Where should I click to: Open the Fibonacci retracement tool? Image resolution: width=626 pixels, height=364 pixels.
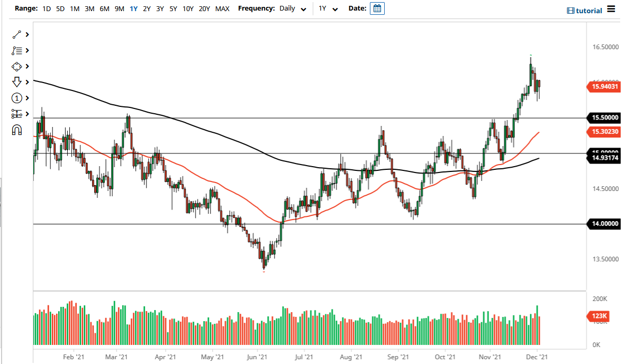pos(16,50)
